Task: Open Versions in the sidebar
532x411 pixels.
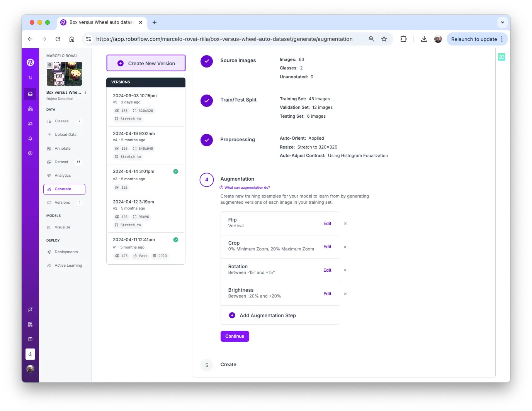Action: pyautogui.click(x=62, y=203)
